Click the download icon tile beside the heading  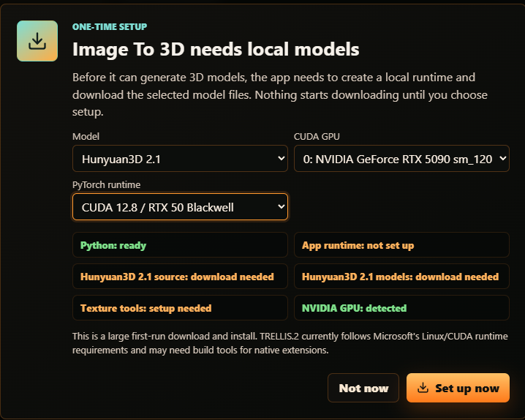point(37,41)
